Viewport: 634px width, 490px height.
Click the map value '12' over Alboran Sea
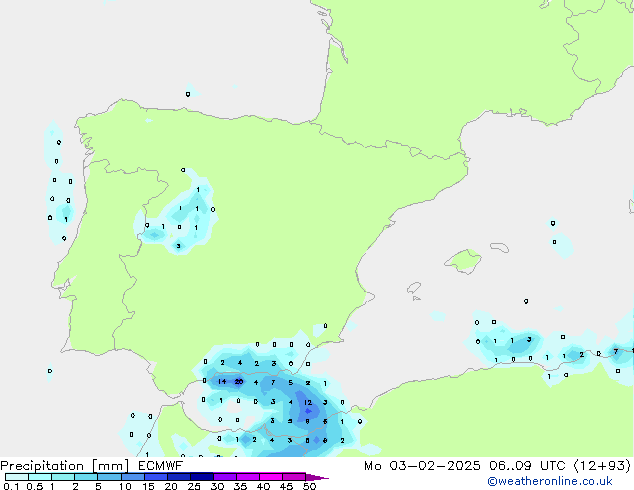point(308,402)
